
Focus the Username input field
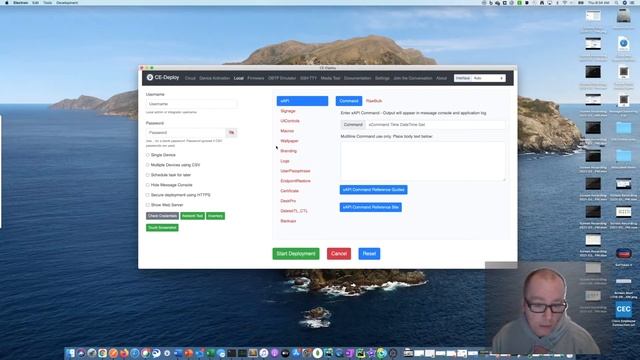tap(191, 104)
